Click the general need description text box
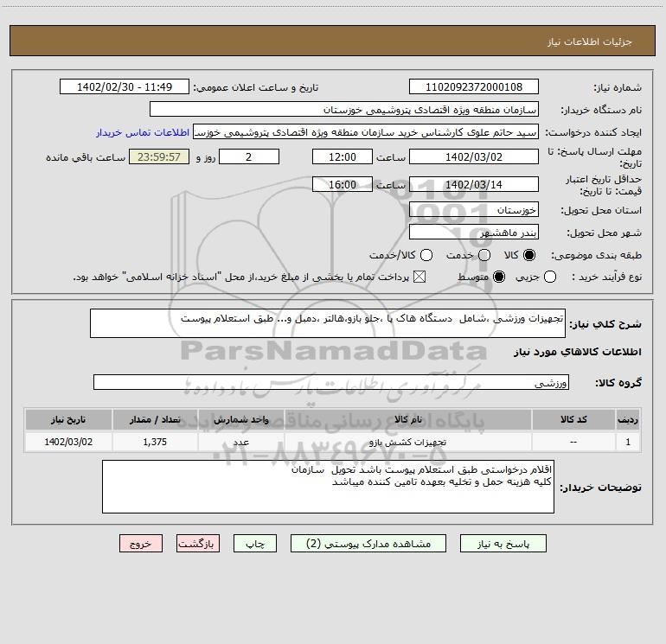 click(x=328, y=323)
